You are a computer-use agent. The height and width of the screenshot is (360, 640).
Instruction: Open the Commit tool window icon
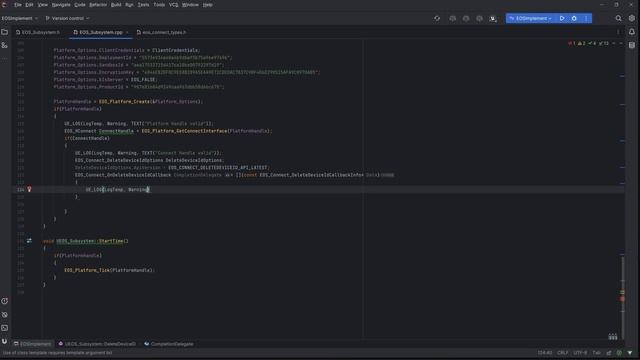coord(4,45)
